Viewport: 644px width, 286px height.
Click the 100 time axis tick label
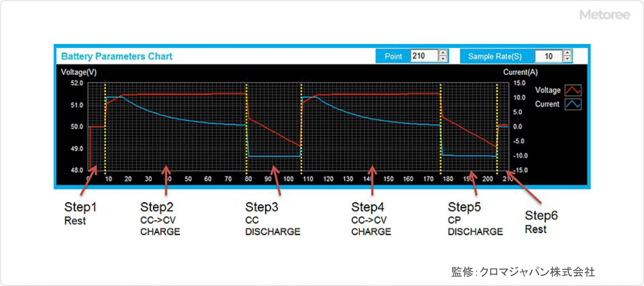pos(288,179)
